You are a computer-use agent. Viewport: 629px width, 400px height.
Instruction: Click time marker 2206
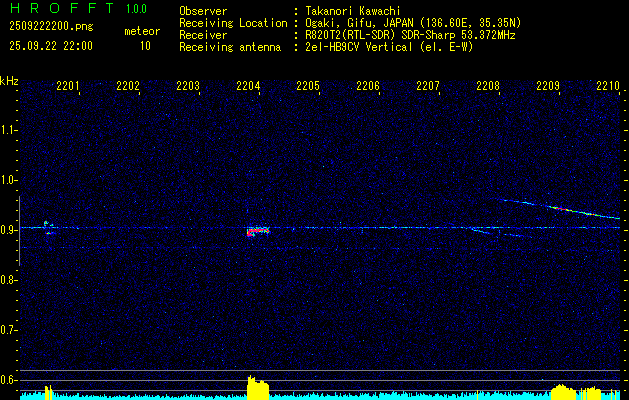coord(368,86)
